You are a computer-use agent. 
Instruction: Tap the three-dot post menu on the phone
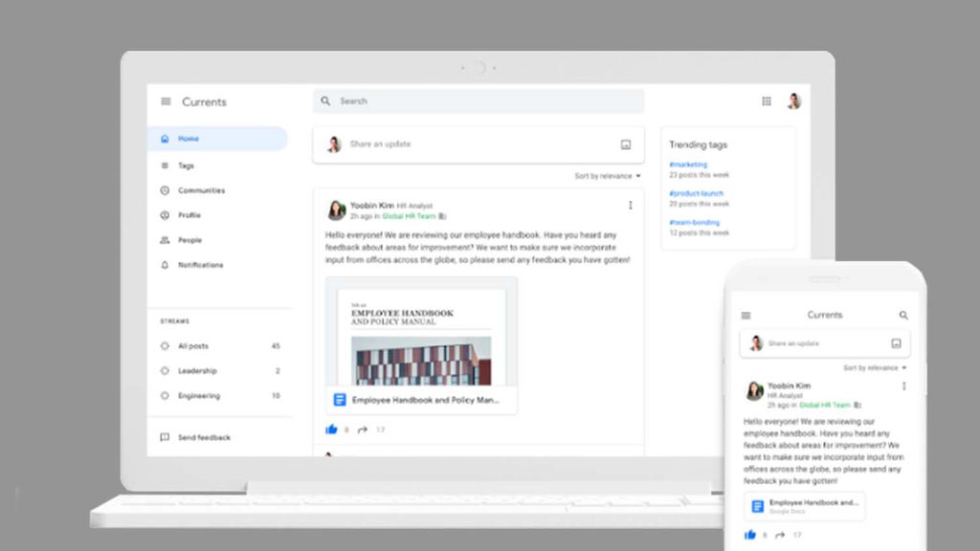point(903,386)
